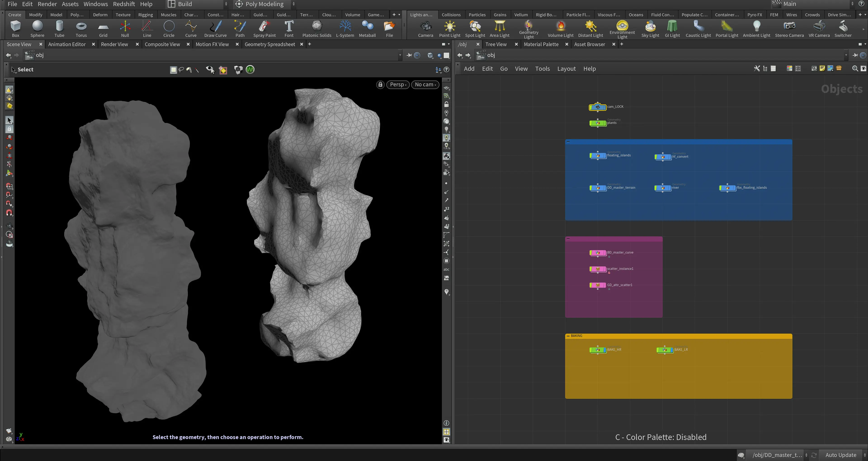Select the floating_islands node
The height and width of the screenshot is (461, 868).
pos(598,156)
